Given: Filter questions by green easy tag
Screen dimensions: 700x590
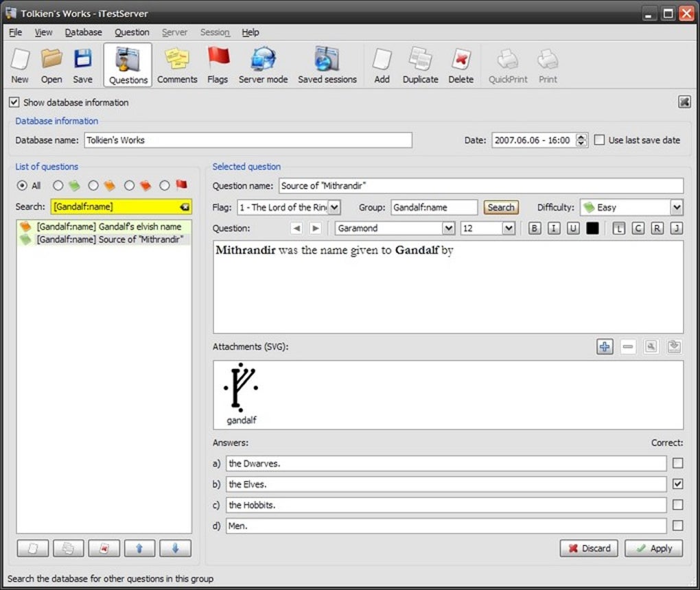Looking at the screenshot, I should tap(58, 185).
